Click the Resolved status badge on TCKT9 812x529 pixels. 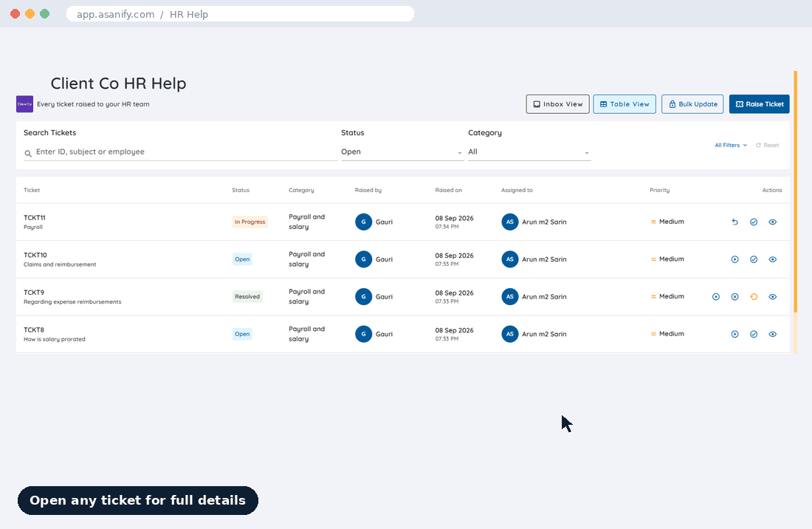coord(247,297)
